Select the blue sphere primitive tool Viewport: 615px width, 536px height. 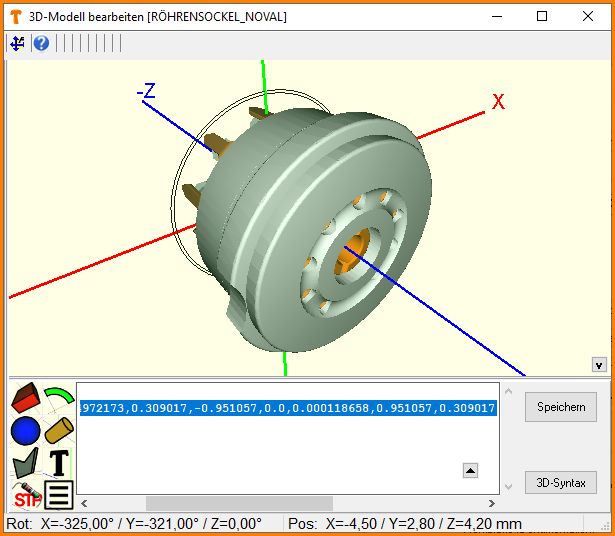(26, 431)
